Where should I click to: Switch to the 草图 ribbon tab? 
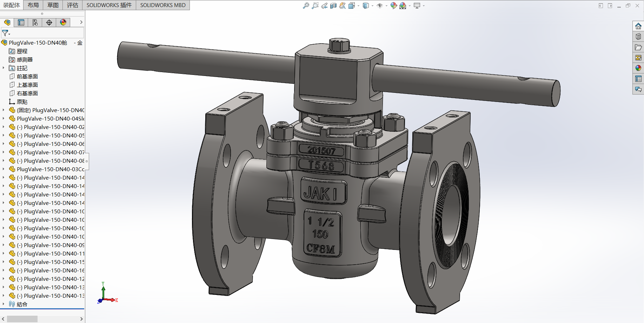click(x=53, y=5)
